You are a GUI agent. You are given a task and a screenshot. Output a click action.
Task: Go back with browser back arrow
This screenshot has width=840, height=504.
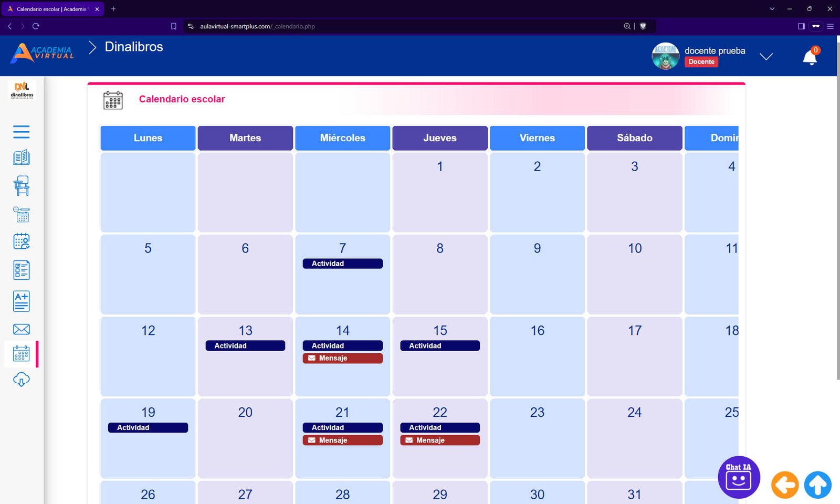tap(9, 26)
